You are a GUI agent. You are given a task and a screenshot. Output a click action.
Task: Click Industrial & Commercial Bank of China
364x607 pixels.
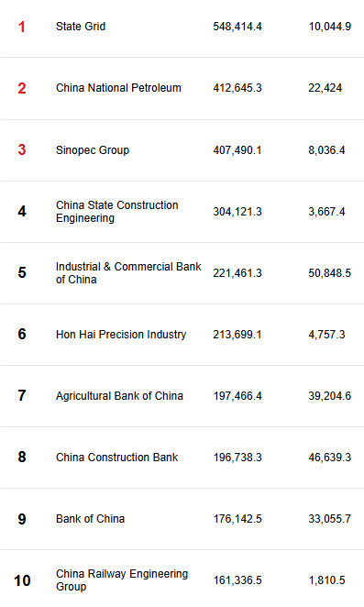pyautogui.click(x=128, y=273)
